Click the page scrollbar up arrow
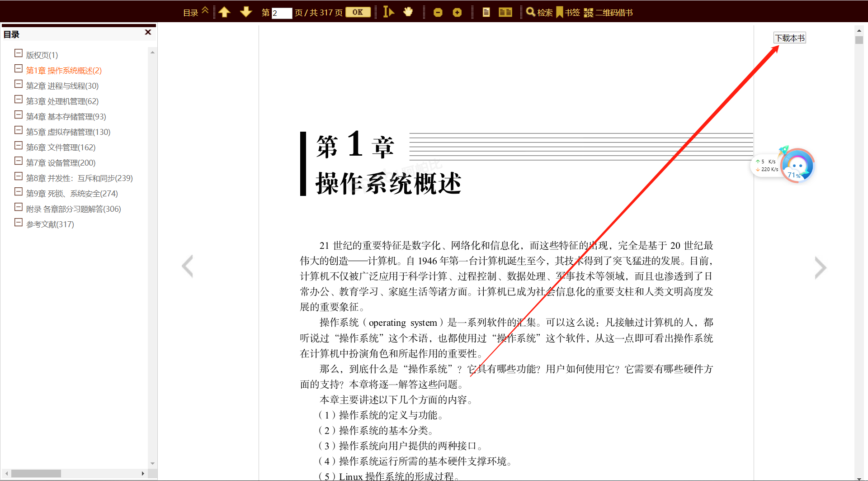This screenshot has height=481, width=868. click(859, 31)
